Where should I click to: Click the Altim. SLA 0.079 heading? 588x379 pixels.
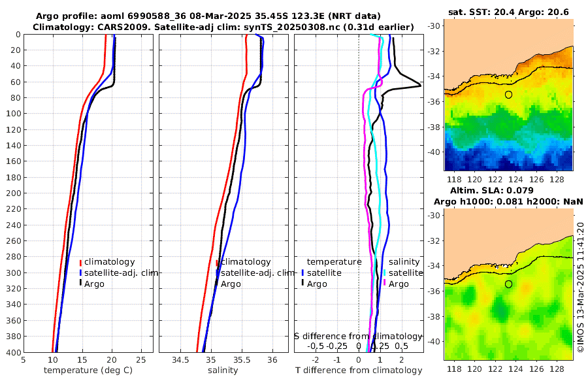click(x=491, y=190)
